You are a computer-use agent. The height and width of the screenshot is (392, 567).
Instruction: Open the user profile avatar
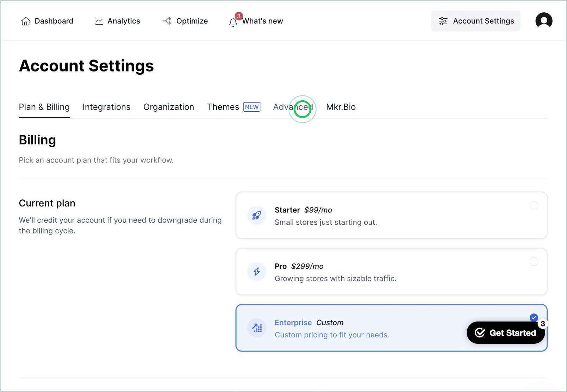click(x=544, y=21)
